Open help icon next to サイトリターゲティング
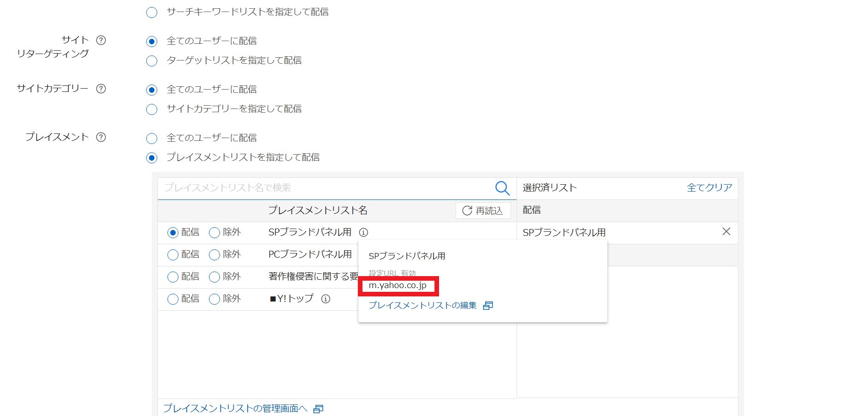Image resolution: width=868 pixels, height=416 pixels. pos(101,40)
